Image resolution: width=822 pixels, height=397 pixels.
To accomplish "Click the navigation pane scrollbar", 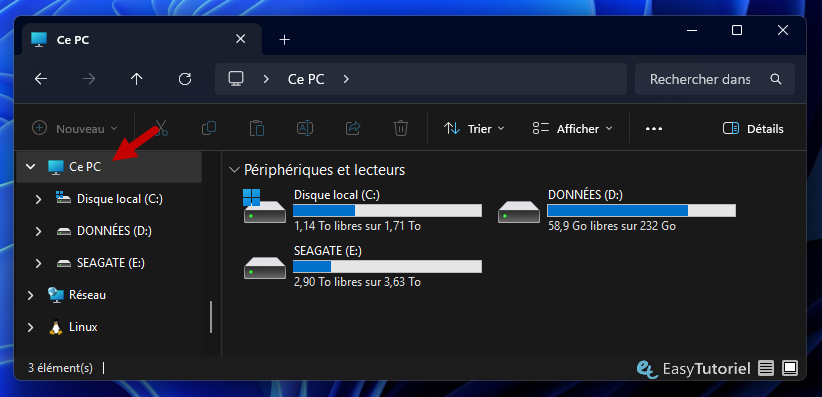I will click(x=211, y=317).
